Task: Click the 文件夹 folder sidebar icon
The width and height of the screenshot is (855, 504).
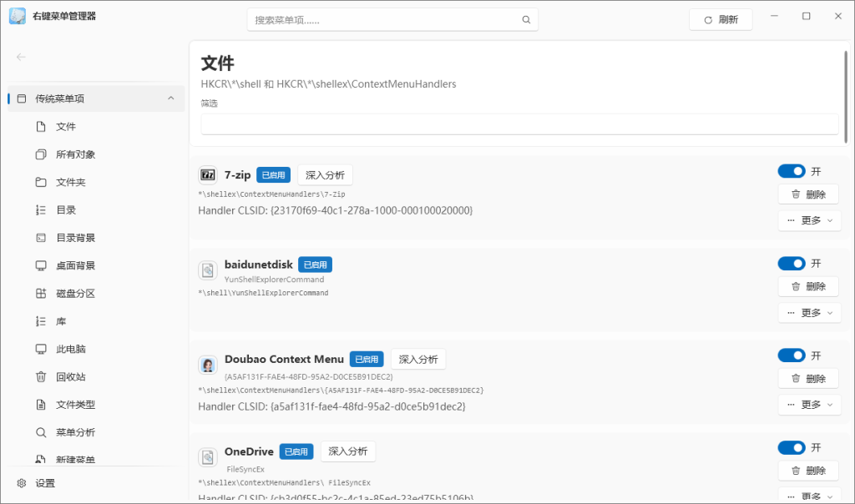Action: pos(41,182)
